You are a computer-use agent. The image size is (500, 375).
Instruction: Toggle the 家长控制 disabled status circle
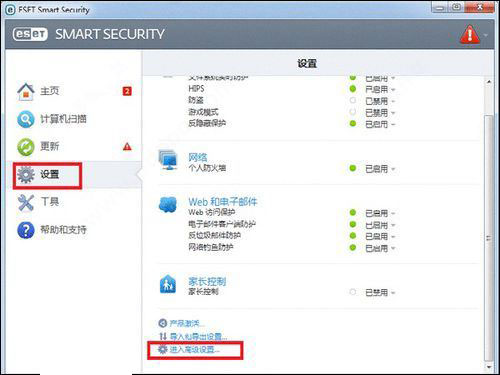pyautogui.click(x=353, y=292)
